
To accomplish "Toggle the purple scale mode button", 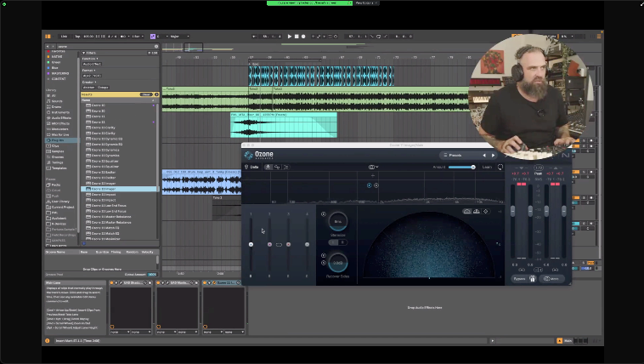I will point(152,37).
